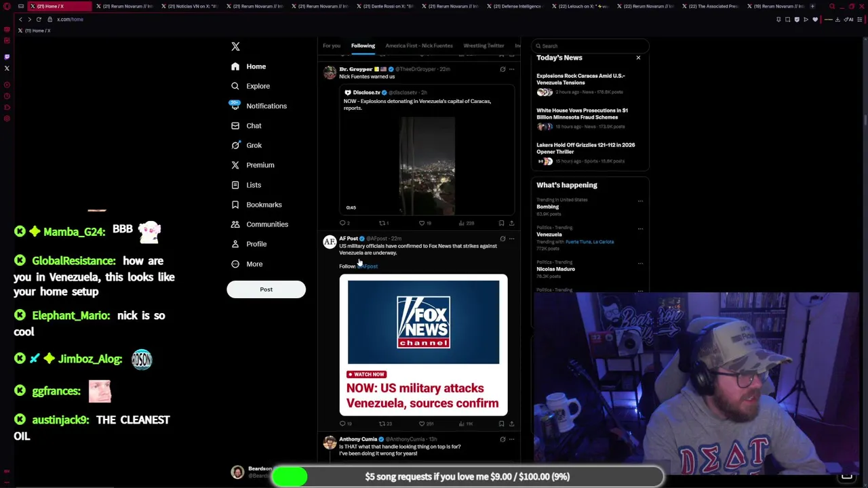Open more options for Venezuela trend
Image resolution: width=868 pixels, height=488 pixels.
click(x=640, y=228)
